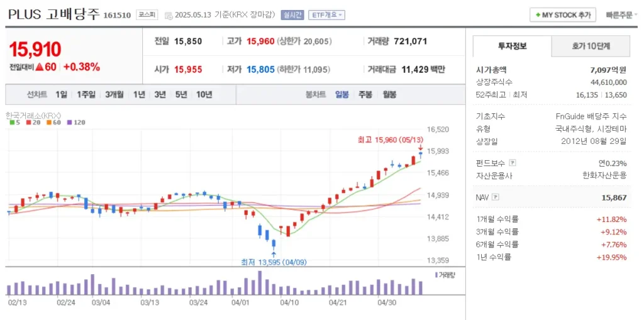Open the 투자정보 tab
Screen dimensions: 644x320
(x=512, y=46)
